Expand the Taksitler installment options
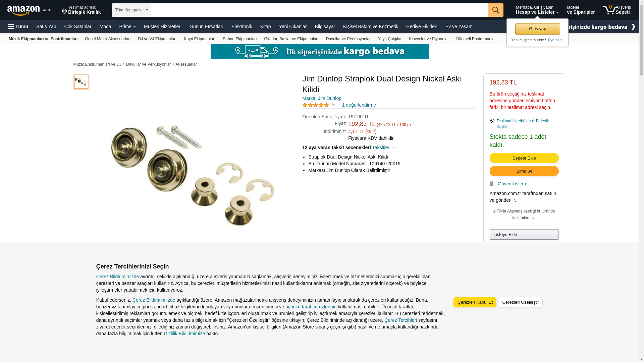Image resolution: width=644 pixels, height=362 pixels. point(383,147)
